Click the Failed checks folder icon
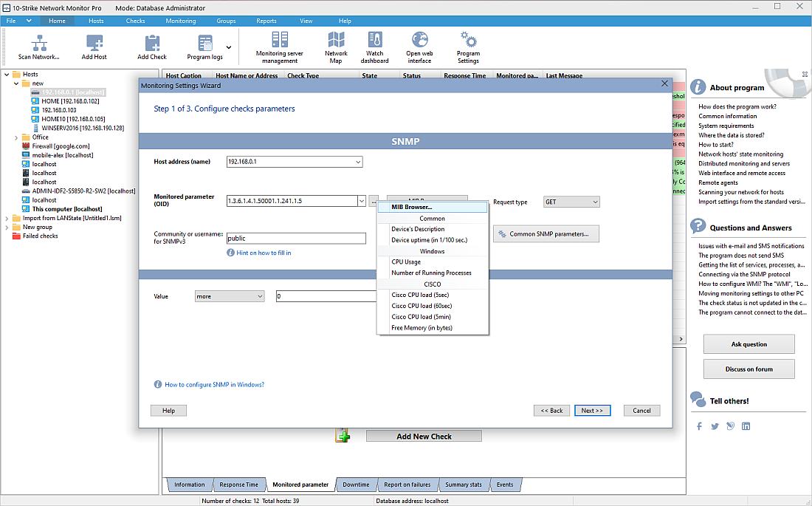Image resolution: width=812 pixels, height=506 pixels. [x=16, y=236]
